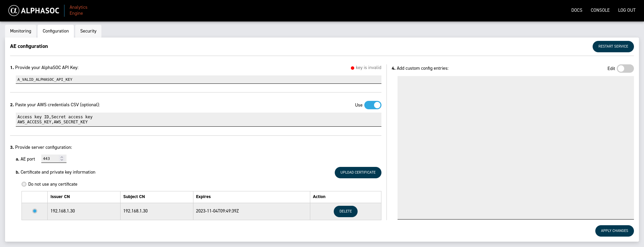Click UPLOAD CERTIFICATE button
Viewport: 644px width, 247px height.
tap(358, 173)
